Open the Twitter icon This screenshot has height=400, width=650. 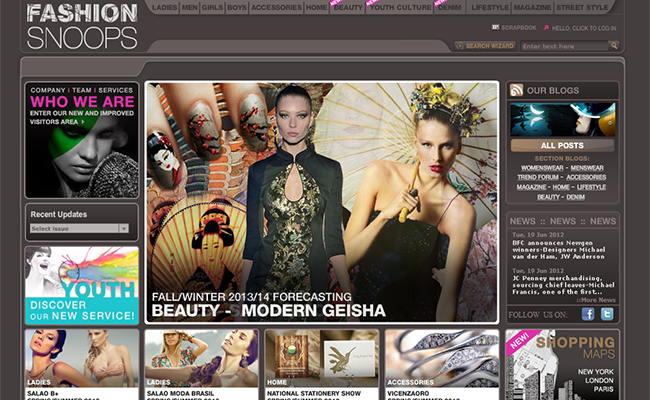tap(607, 314)
